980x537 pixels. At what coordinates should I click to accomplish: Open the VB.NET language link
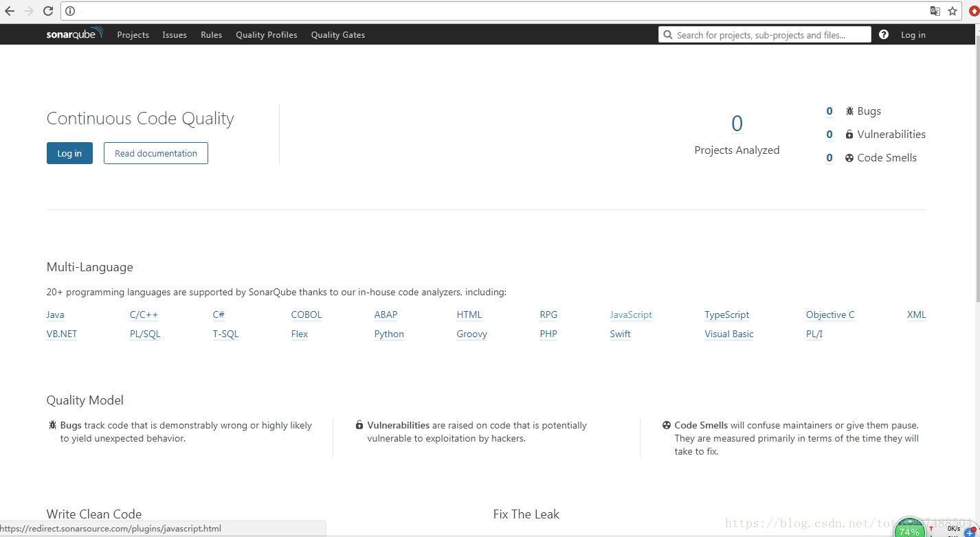(62, 334)
